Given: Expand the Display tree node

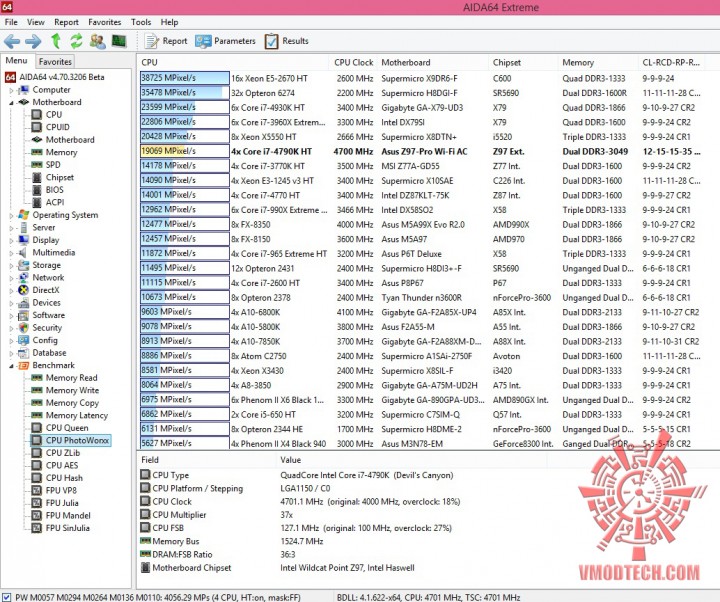Looking at the screenshot, I should 11,240.
